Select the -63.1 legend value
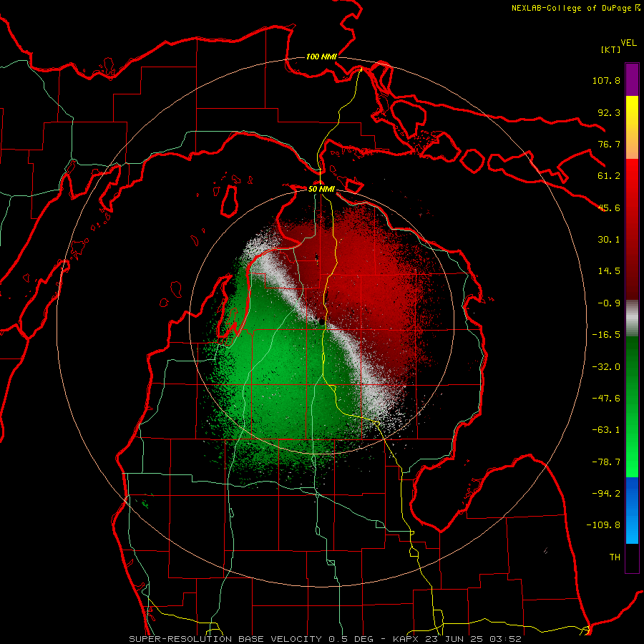 (606, 430)
